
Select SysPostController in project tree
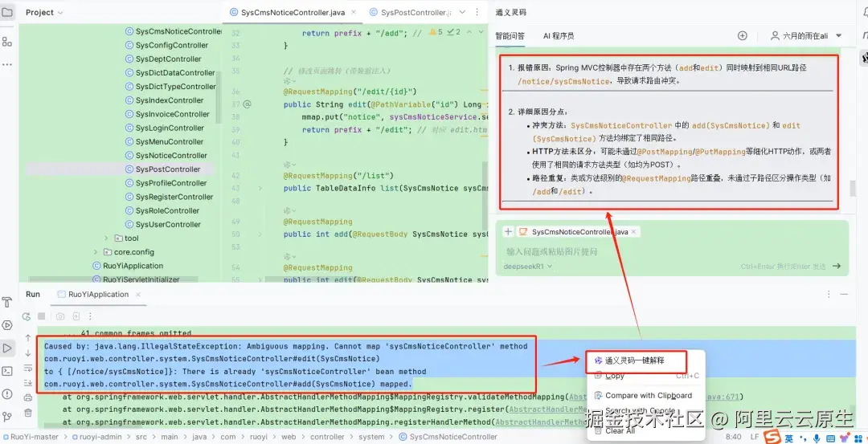(168, 169)
